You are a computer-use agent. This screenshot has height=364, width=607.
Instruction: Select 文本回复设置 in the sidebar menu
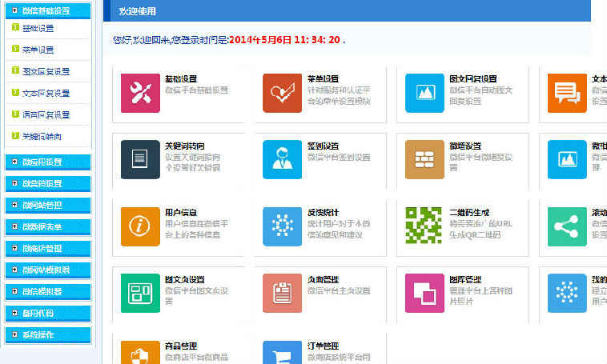(x=46, y=94)
